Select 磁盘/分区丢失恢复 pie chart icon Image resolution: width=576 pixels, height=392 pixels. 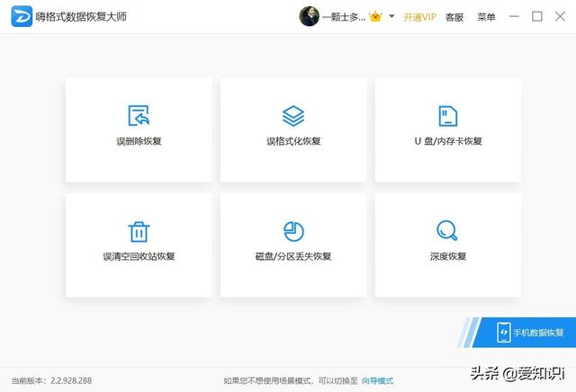(293, 231)
